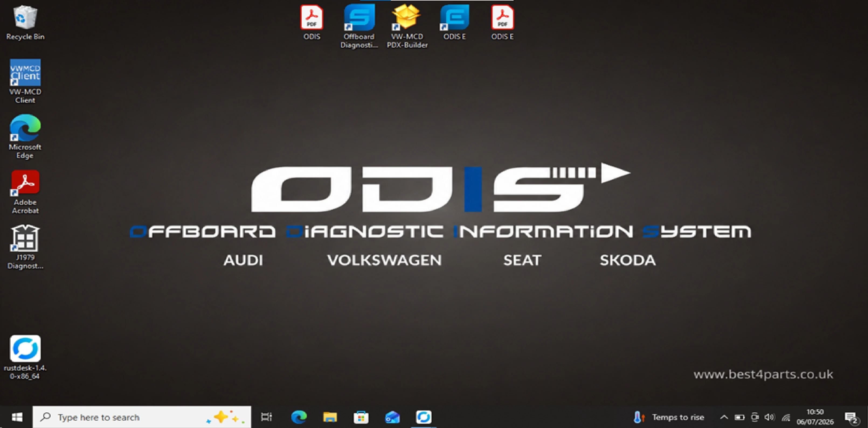The height and width of the screenshot is (428, 868).
Task: Open File Explorer from the taskbar
Action: (330, 417)
